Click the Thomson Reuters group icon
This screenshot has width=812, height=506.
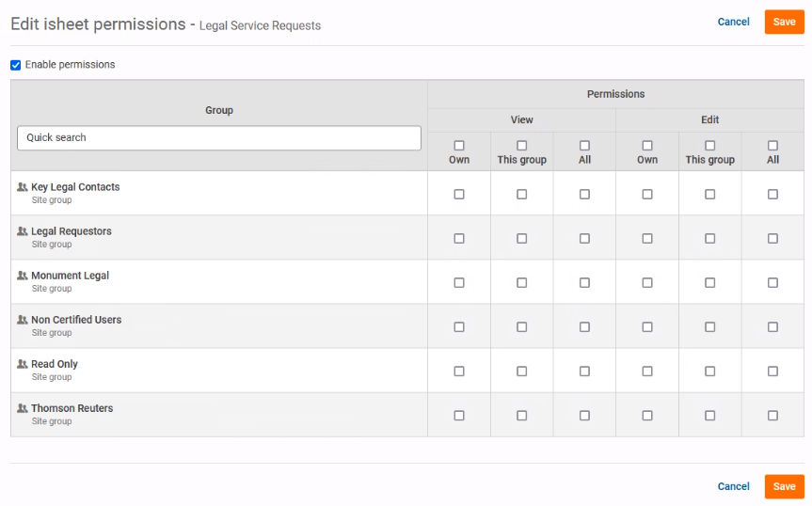(x=23, y=408)
